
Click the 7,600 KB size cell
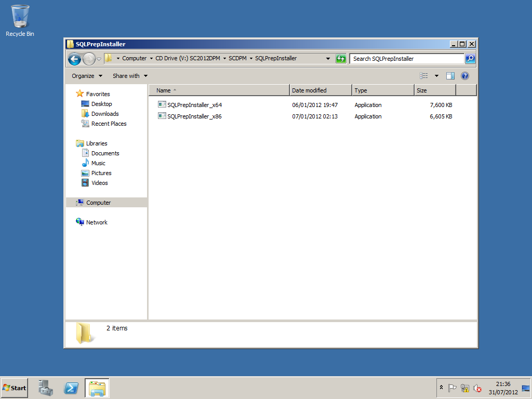click(441, 105)
